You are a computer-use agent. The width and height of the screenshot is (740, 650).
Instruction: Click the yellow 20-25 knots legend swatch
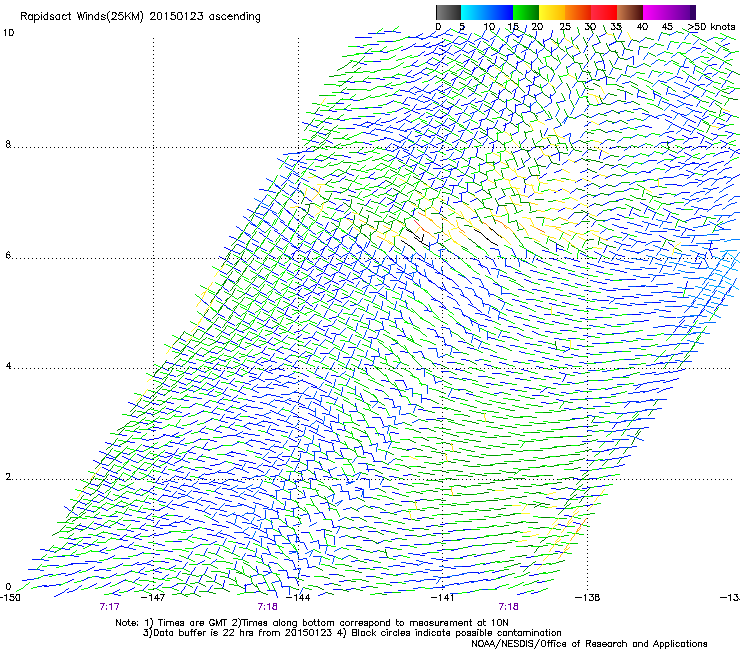pos(552,12)
